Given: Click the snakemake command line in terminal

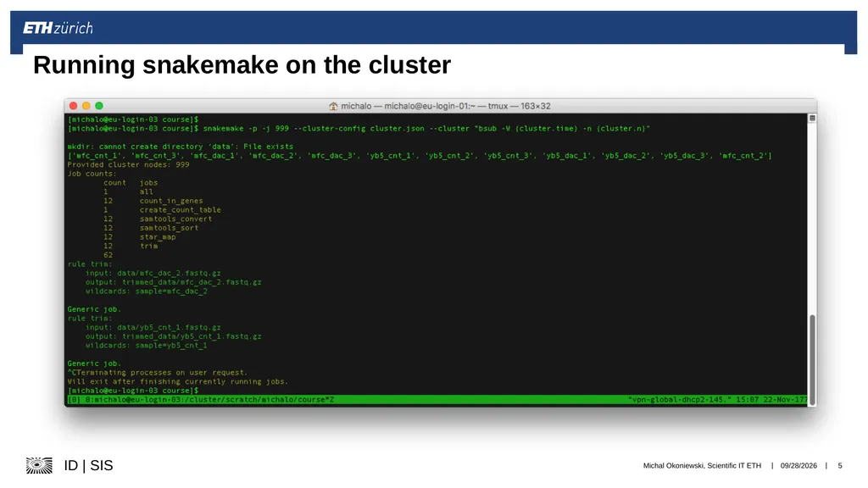Looking at the screenshot, I should tap(359, 129).
